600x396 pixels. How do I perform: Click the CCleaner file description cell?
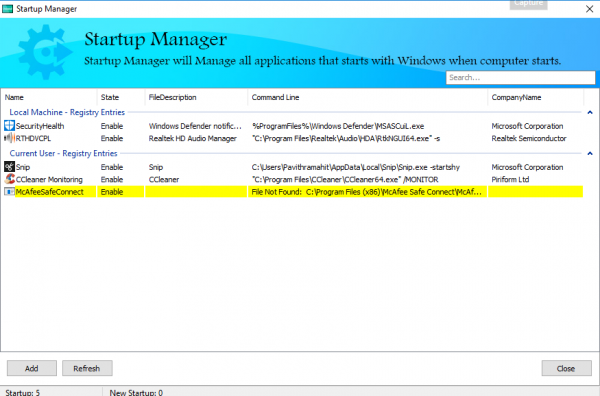pyautogui.click(x=164, y=179)
